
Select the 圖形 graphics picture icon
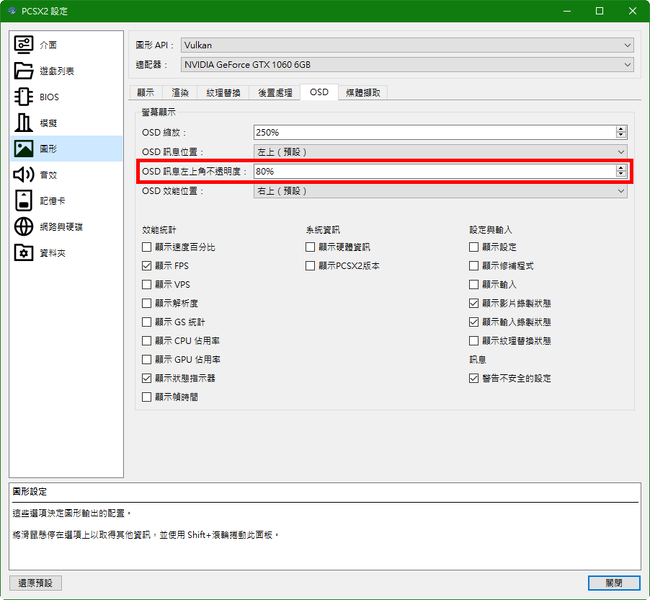point(23,148)
